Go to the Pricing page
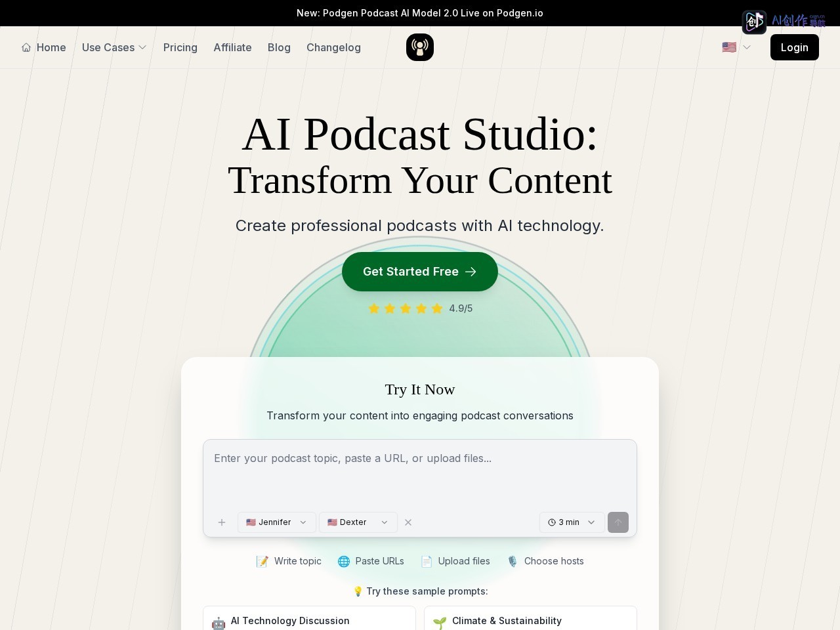Image resolution: width=840 pixels, height=630 pixels. 180,47
